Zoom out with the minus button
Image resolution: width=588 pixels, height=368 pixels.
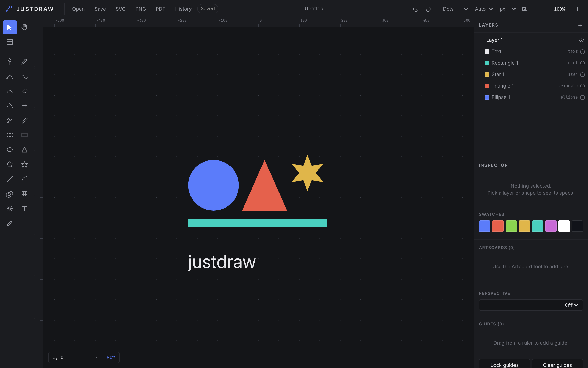tap(541, 9)
